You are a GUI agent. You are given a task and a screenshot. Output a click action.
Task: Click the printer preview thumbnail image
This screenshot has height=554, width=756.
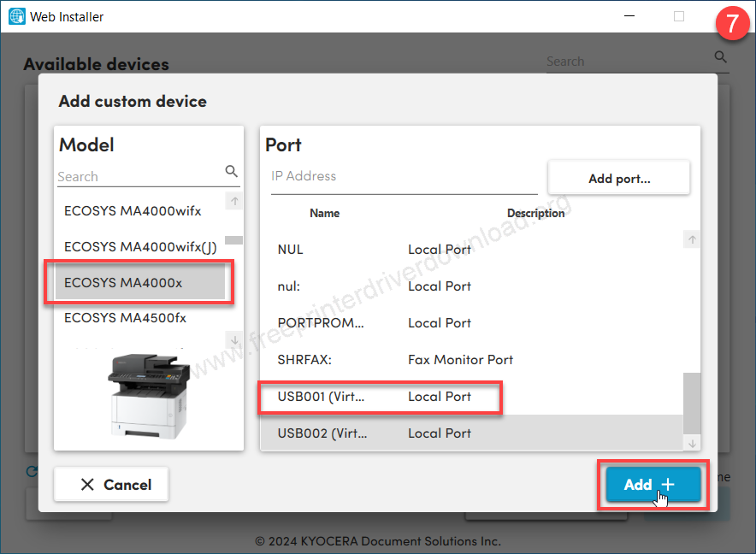point(149,396)
